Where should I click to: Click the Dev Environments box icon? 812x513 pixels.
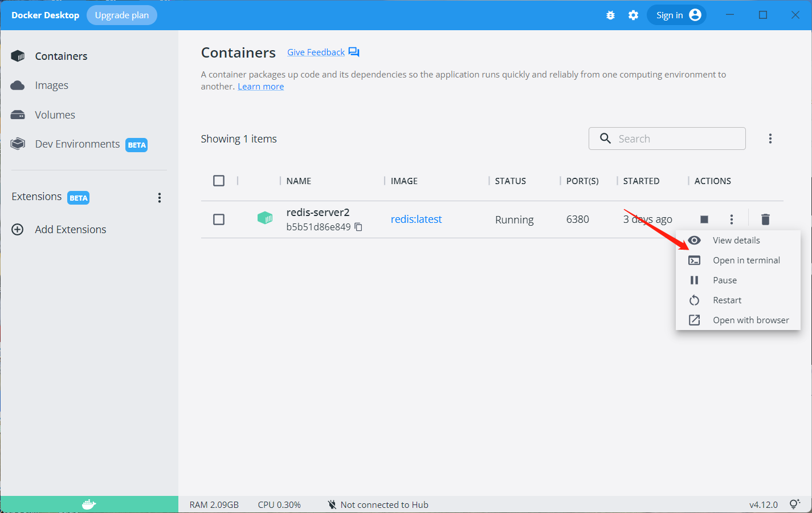(x=18, y=144)
